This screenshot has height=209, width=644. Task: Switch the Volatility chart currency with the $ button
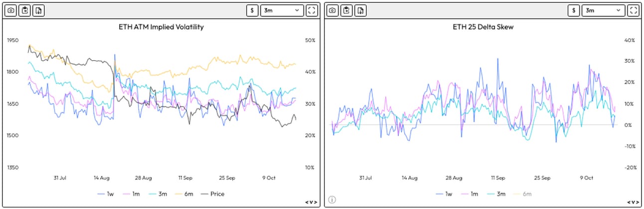click(x=252, y=10)
